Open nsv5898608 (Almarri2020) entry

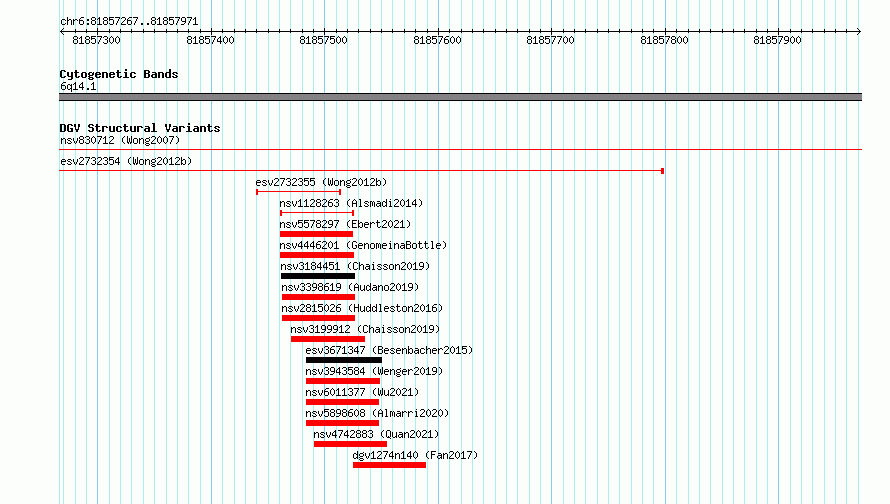pyautogui.click(x=377, y=413)
